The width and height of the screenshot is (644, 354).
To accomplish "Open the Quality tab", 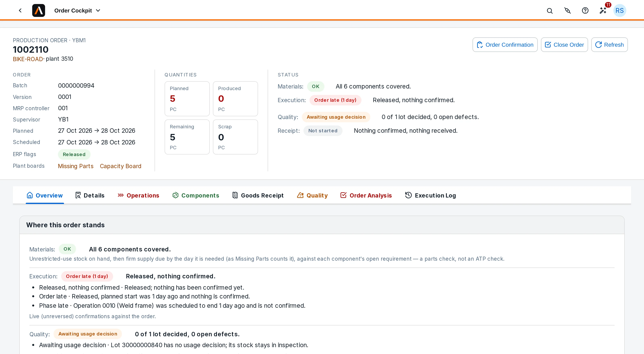I will (312, 195).
